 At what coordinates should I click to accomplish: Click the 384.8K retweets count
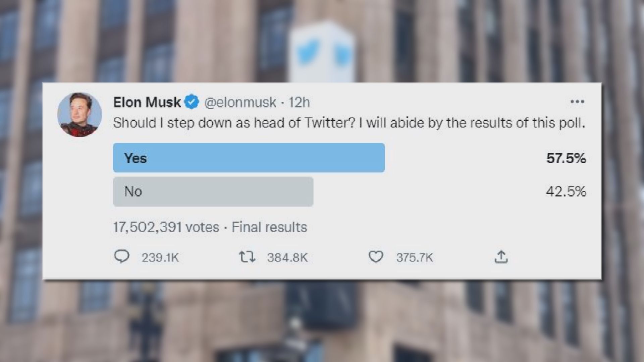pyautogui.click(x=287, y=257)
